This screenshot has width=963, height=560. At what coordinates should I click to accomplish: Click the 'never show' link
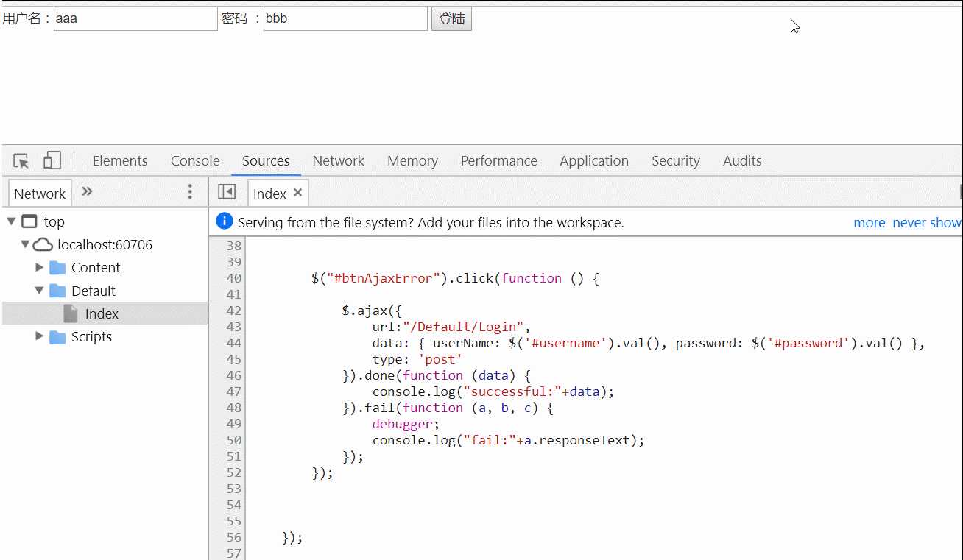927,223
